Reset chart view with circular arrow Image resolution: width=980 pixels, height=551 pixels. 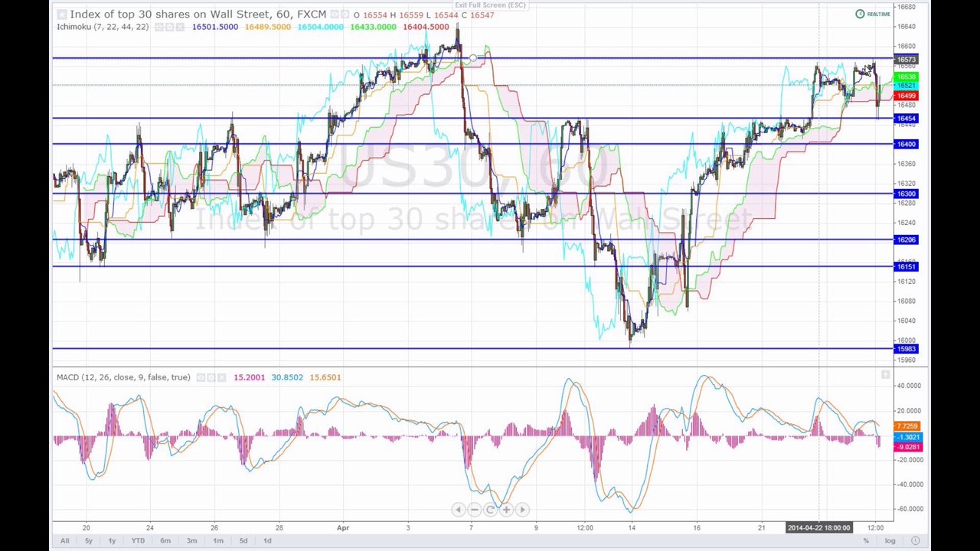[x=490, y=510]
